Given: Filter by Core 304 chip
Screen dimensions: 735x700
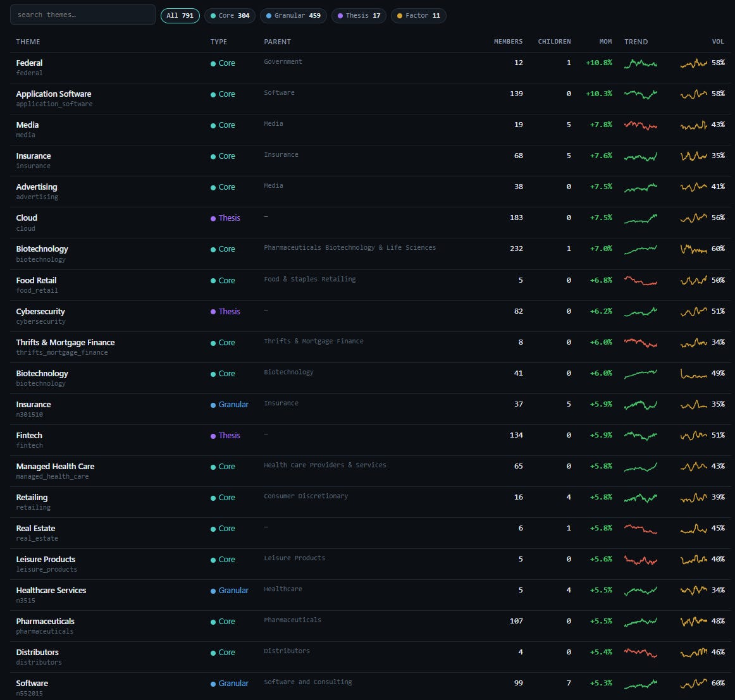Looking at the screenshot, I should coord(230,15).
